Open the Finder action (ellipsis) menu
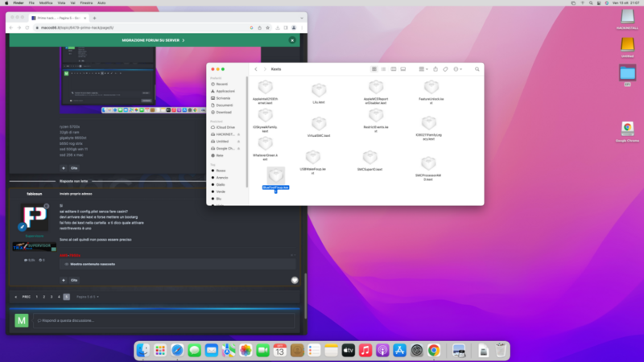The width and height of the screenshot is (644, 362). point(458,69)
